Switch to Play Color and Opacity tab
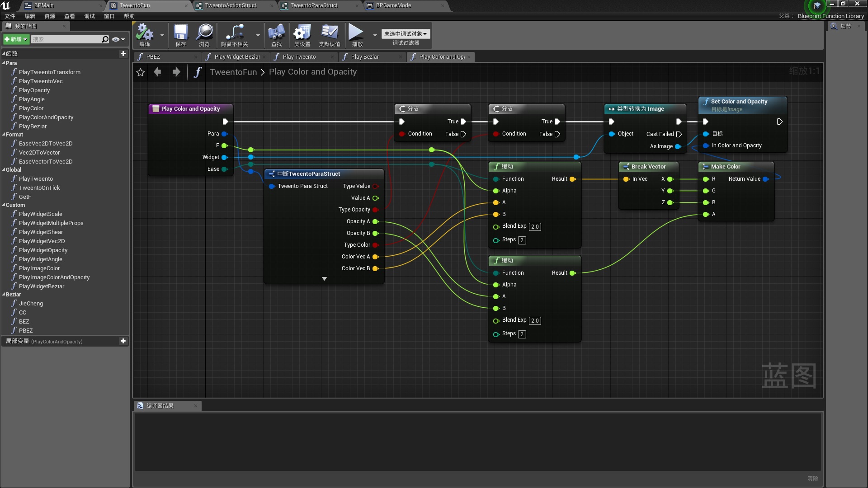 tap(441, 56)
